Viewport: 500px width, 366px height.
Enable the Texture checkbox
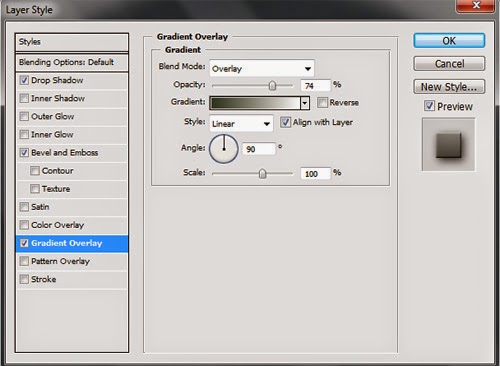point(35,189)
